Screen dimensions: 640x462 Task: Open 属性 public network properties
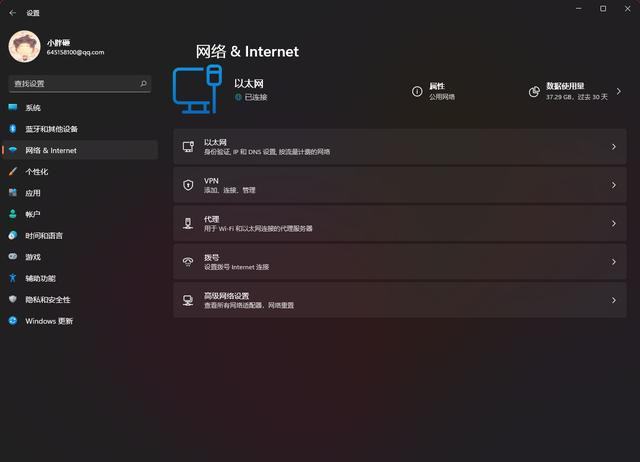[441, 91]
